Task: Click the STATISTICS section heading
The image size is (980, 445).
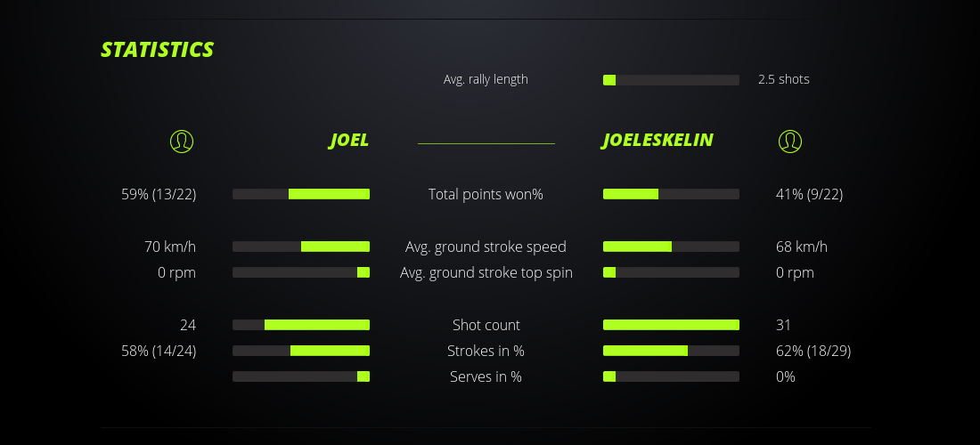Action: [x=158, y=50]
